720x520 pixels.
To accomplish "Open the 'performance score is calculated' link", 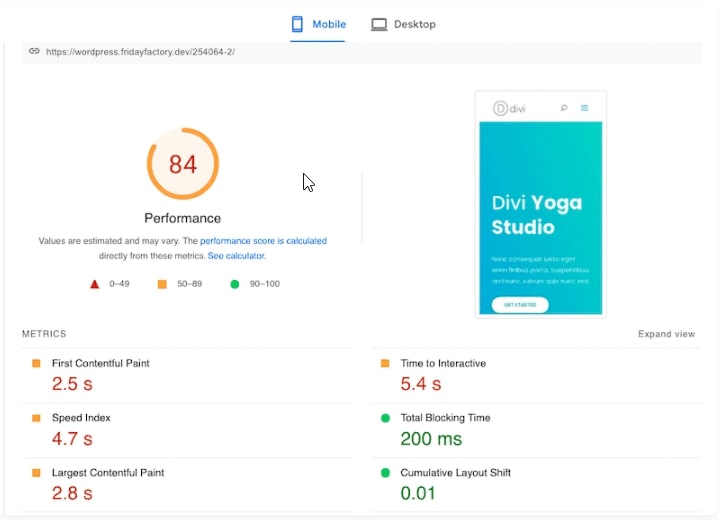I will (263, 241).
